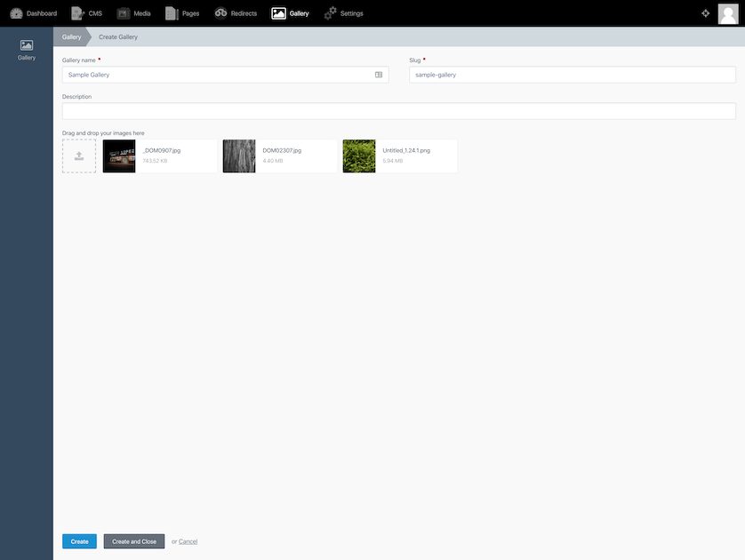
Task: Click the CMS document icon
Action: pyautogui.click(x=77, y=13)
